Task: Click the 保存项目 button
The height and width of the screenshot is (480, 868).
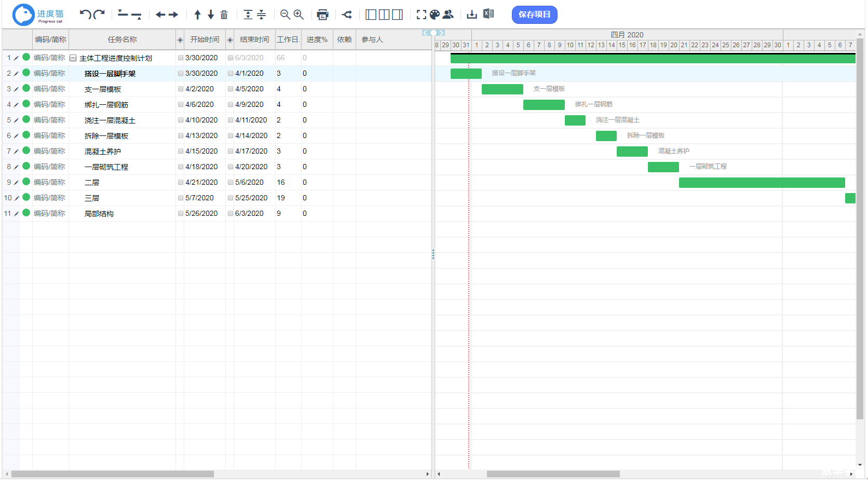Action: coord(534,15)
